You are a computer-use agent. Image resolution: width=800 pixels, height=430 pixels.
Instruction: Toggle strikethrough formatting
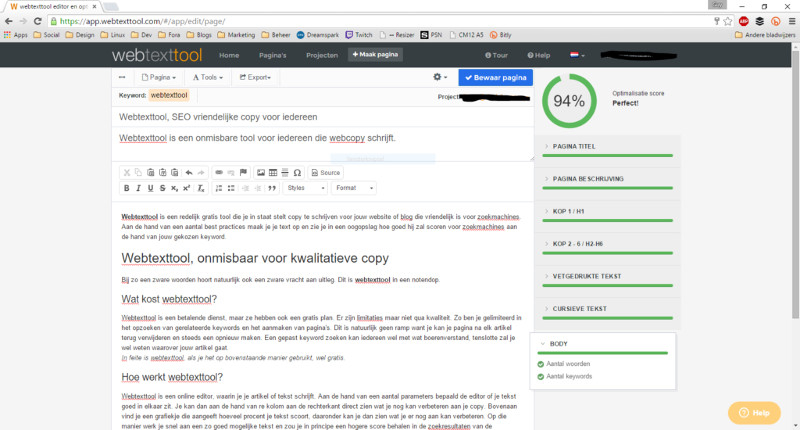[162, 188]
